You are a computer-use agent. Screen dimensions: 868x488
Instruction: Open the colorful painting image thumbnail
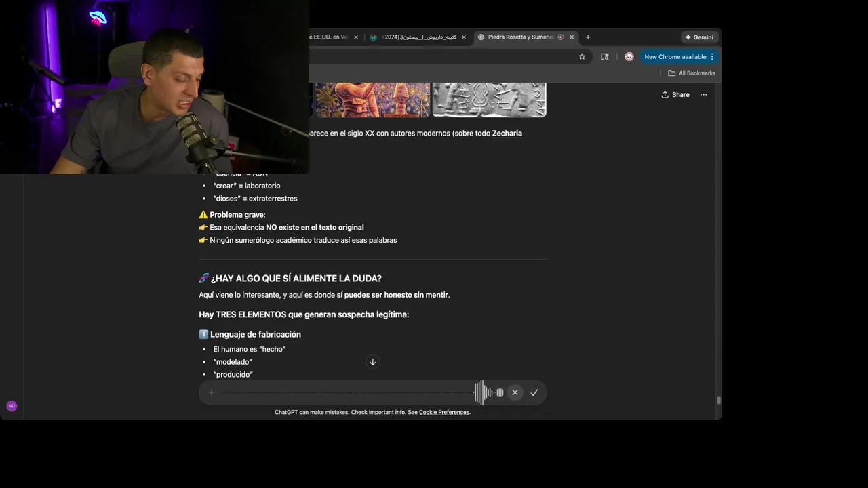click(x=372, y=100)
